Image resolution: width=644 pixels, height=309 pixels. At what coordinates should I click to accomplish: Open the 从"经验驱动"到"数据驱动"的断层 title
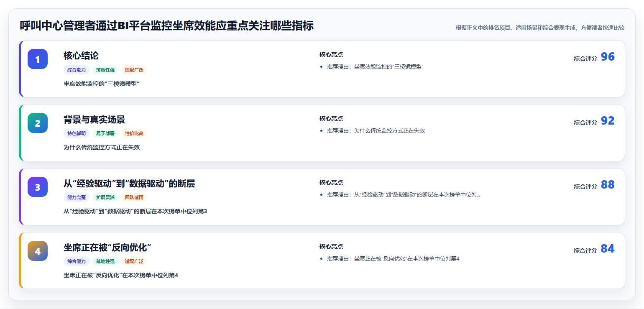click(x=129, y=184)
